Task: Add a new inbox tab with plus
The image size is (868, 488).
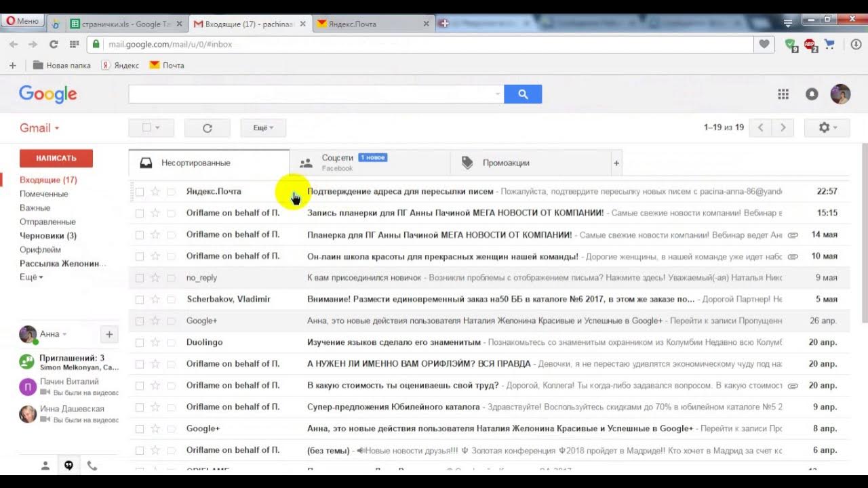Action: pos(616,163)
